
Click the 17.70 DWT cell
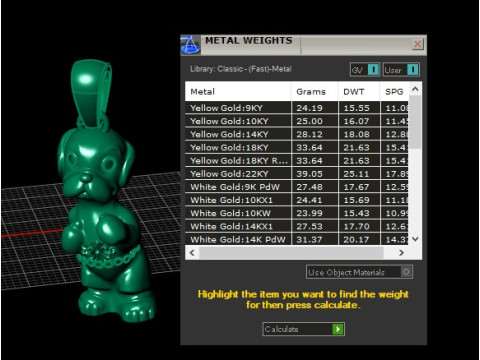359,226
